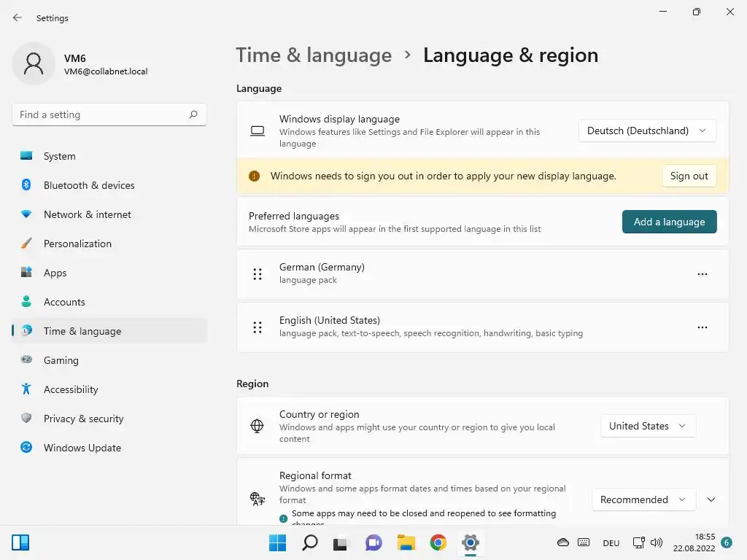Click the Find a setting search field

pos(109,114)
